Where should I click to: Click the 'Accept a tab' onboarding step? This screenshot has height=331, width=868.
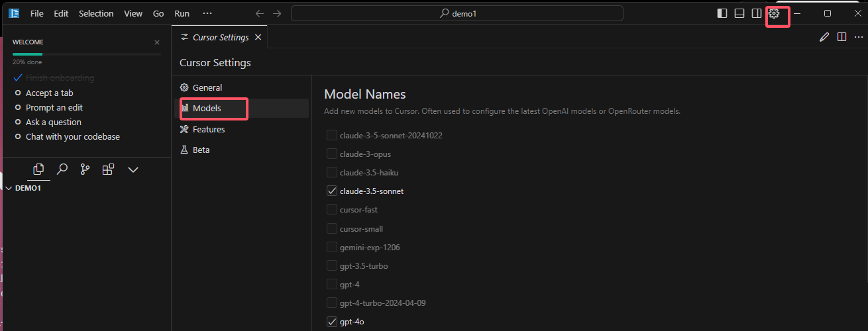pyautogui.click(x=49, y=93)
